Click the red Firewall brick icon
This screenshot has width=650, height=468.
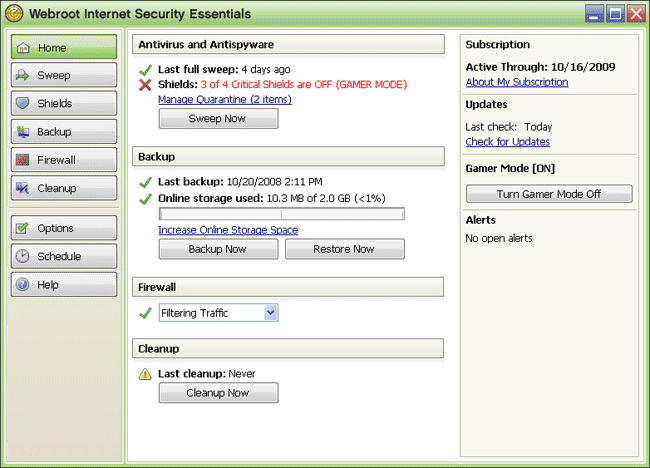click(22, 160)
